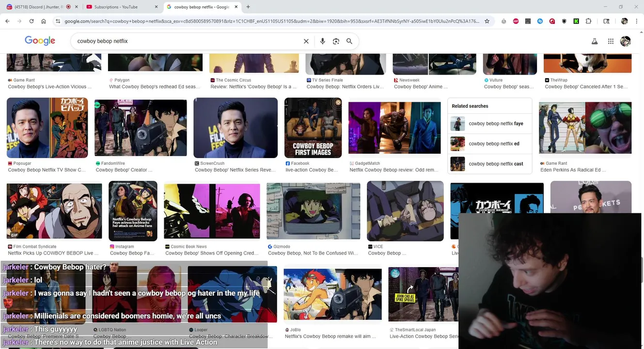The height and width of the screenshot is (349, 644).
Task: Open Gizmodo Spike on TV image
Action: tap(314, 211)
